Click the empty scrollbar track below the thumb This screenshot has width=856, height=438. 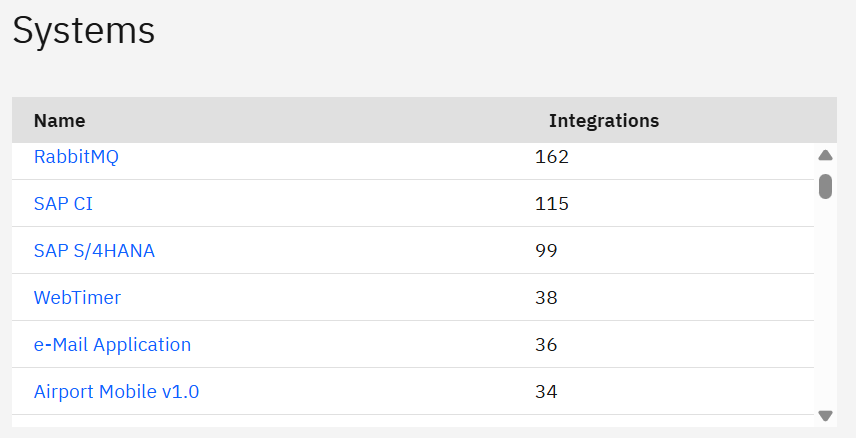(x=825, y=300)
